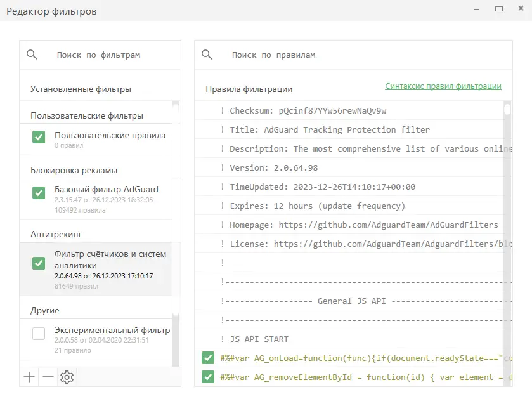
Task: Click the filter list vertical scrollbar
Action: pos(176,209)
